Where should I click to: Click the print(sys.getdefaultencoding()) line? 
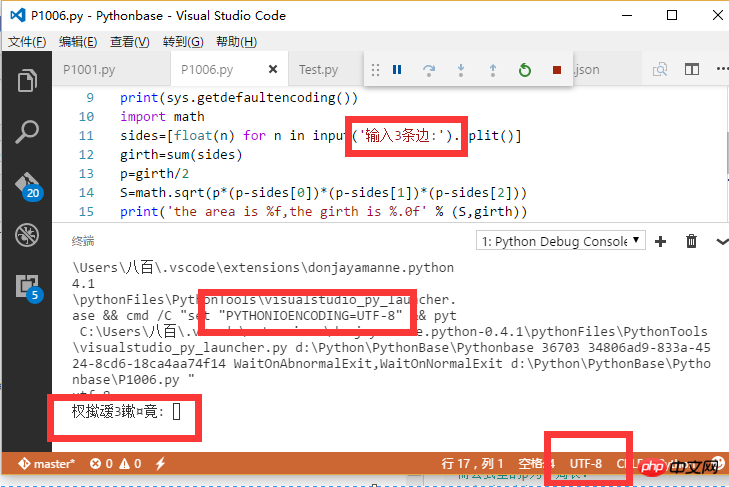tap(239, 98)
